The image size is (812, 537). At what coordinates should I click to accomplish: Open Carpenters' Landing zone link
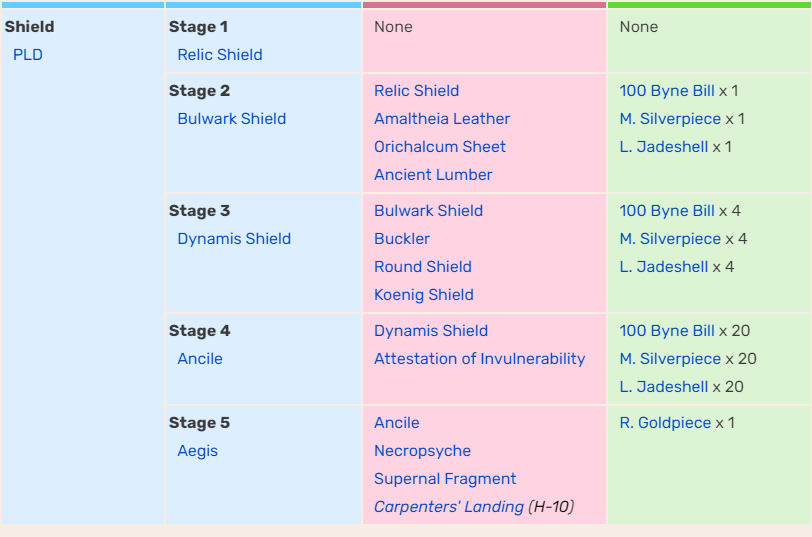[x=448, y=507]
